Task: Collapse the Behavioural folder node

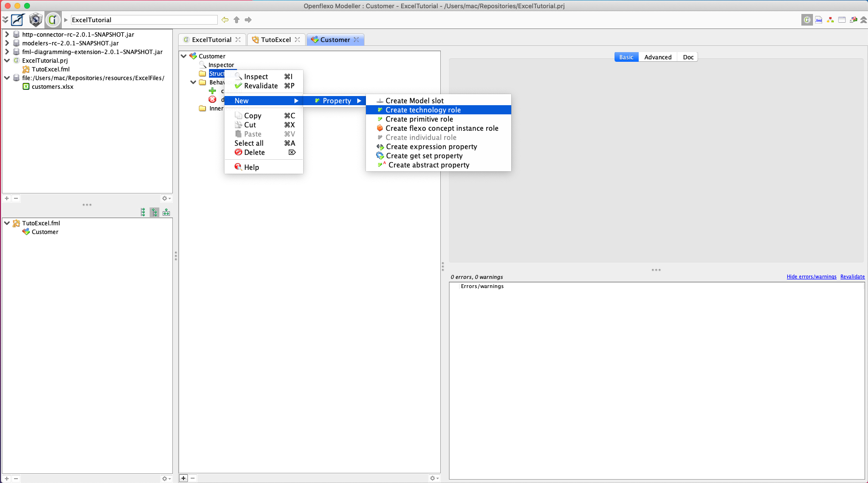Action: (x=193, y=82)
